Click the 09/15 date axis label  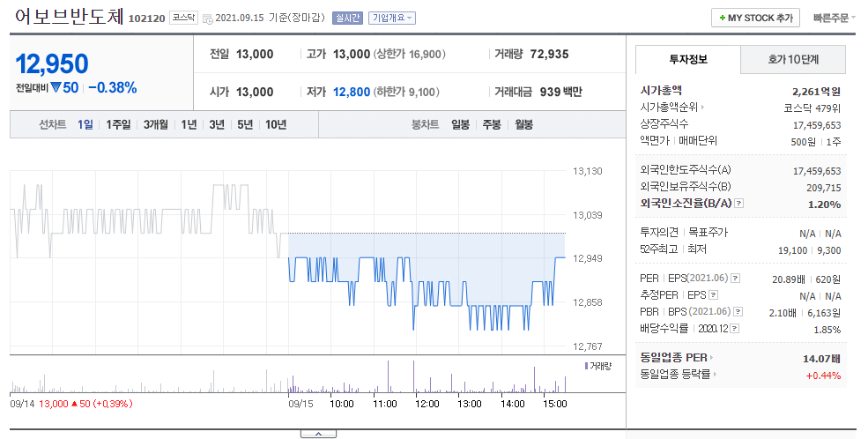300,404
